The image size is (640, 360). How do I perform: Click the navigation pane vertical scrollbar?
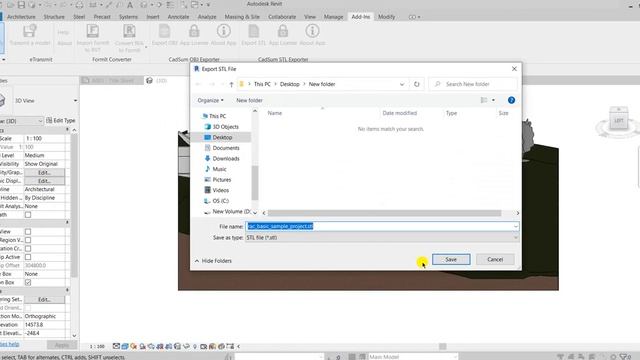[255, 183]
